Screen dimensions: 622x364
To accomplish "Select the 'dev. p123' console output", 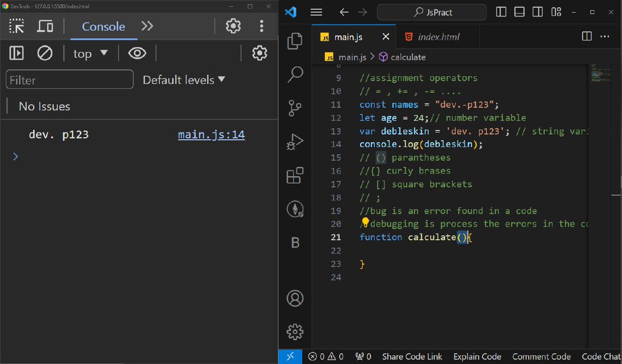I will 59,135.
